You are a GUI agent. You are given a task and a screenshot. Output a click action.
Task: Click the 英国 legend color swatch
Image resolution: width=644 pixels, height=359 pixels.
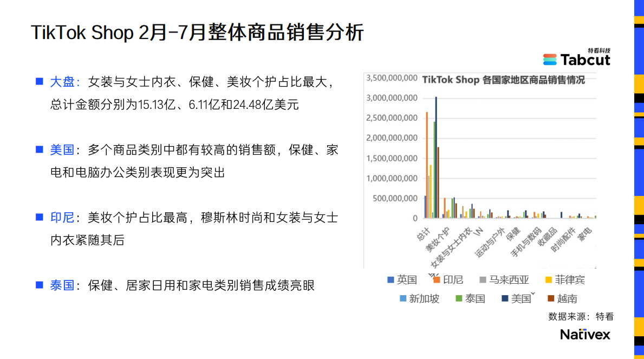coord(391,280)
